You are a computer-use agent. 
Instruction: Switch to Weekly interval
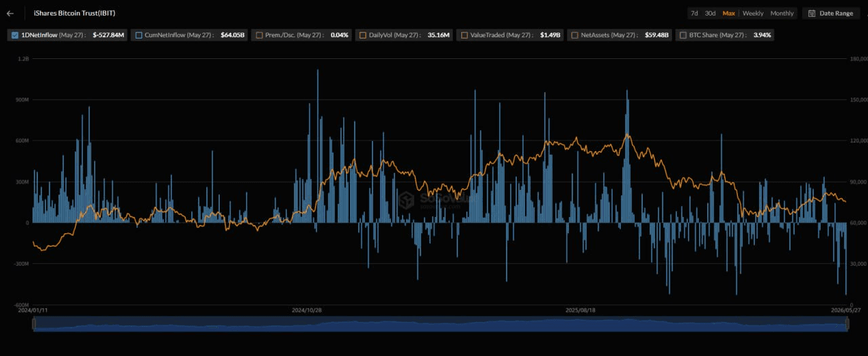click(x=753, y=14)
